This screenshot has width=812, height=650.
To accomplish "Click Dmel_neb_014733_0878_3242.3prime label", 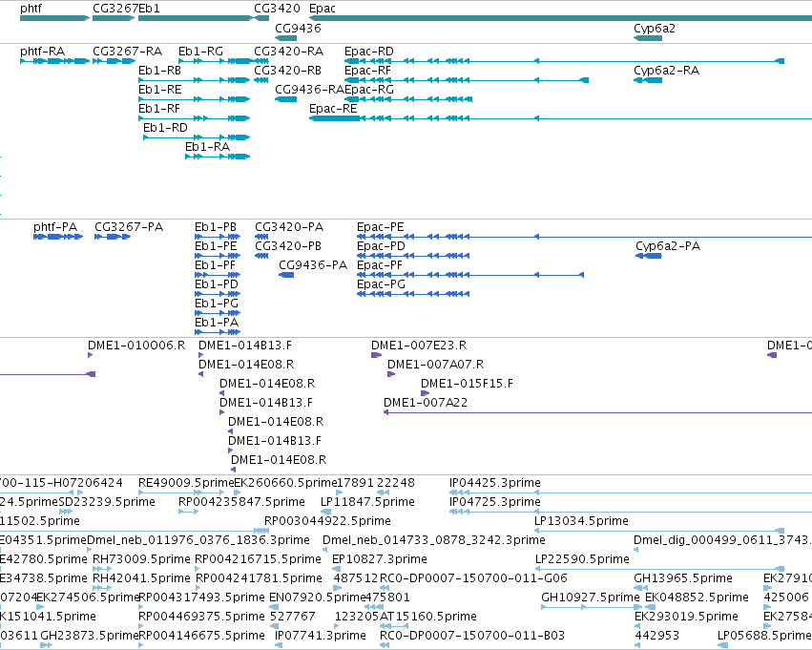I will [434, 540].
